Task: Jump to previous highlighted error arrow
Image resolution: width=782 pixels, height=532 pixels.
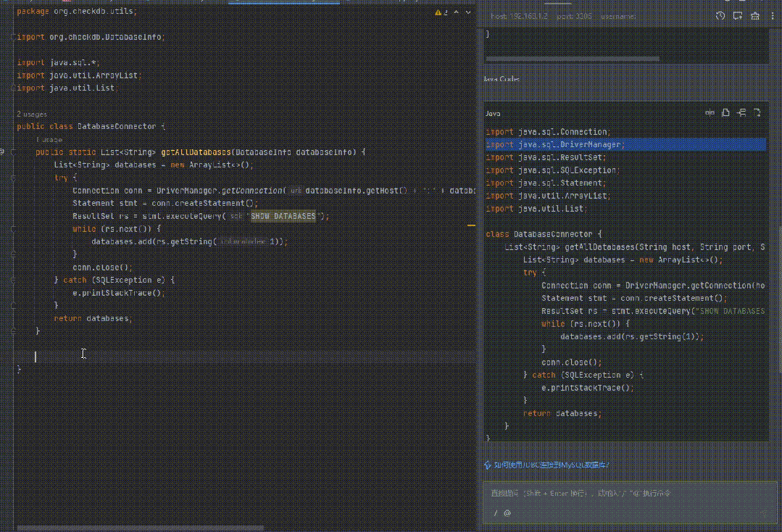Action: click(455, 12)
